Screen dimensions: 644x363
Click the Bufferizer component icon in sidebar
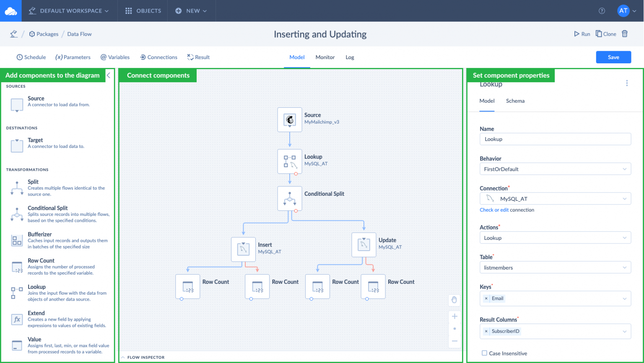coord(17,241)
